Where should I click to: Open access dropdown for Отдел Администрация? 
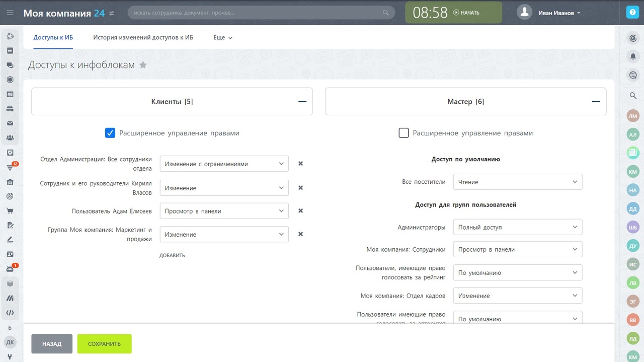pyautogui.click(x=224, y=164)
